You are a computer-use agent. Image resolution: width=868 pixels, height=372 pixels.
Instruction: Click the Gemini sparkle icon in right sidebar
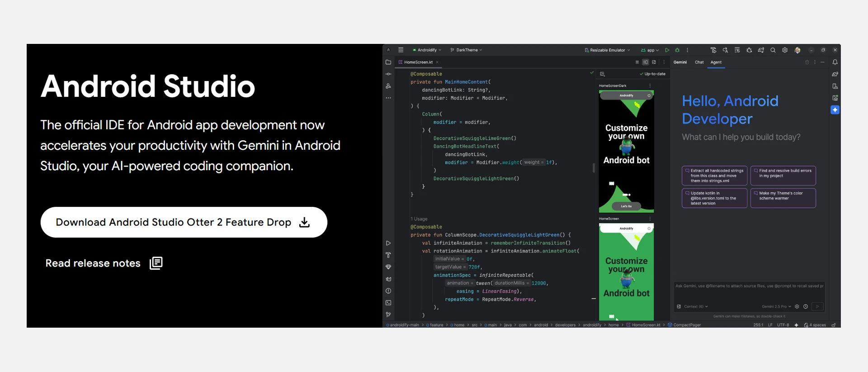[835, 110]
